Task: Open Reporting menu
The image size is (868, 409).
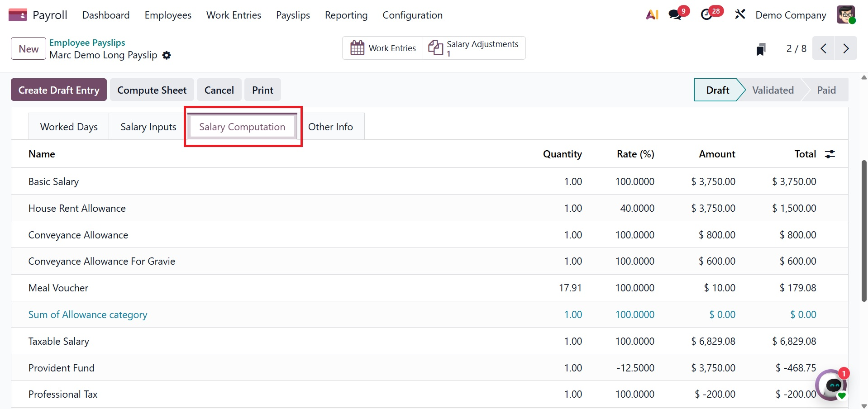Action: (x=346, y=15)
